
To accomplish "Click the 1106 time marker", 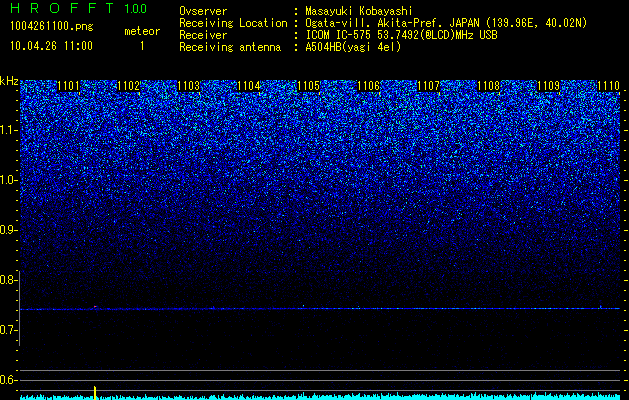I will click(368, 86).
